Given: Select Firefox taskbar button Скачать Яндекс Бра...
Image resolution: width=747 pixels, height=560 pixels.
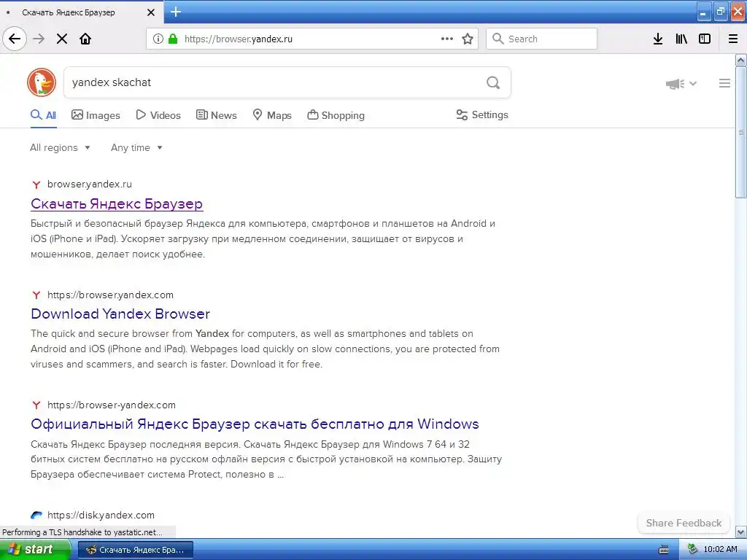Looking at the screenshot, I should click(x=135, y=550).
